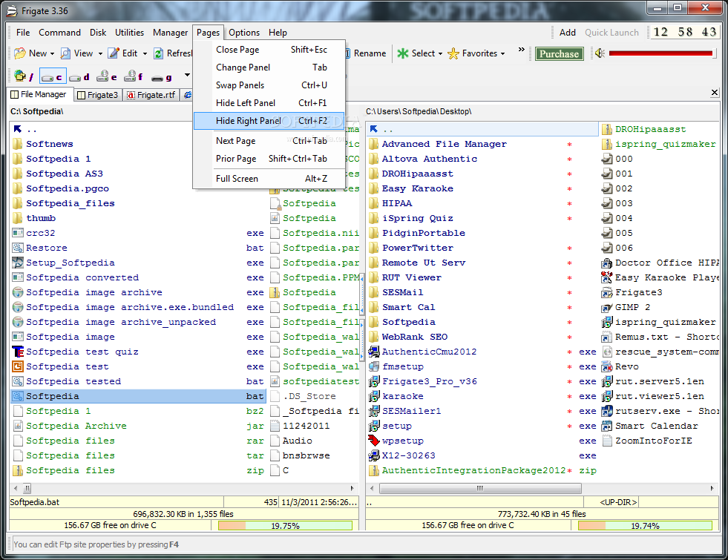Image resolution: width=728 pixels, height=560 pixels.
Task: Choose Next Page menu entry
Action: point(269,141)
